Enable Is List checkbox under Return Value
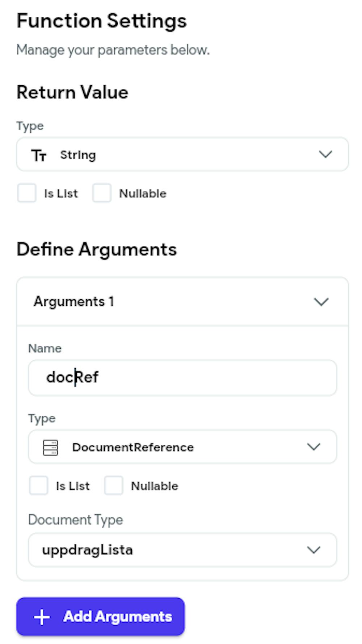This screenshot has width=362, height=644. tap(27, 193)
